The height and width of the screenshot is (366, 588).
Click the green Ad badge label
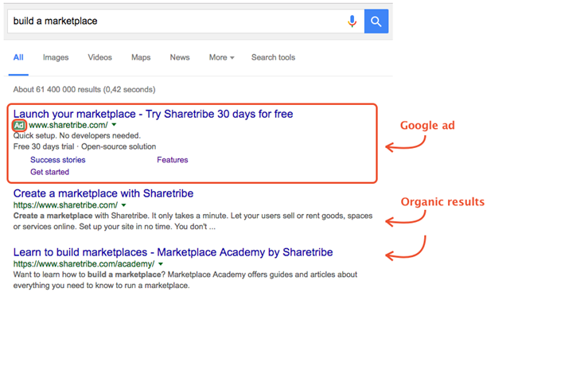pyautogui.click(x=19, y=125)
